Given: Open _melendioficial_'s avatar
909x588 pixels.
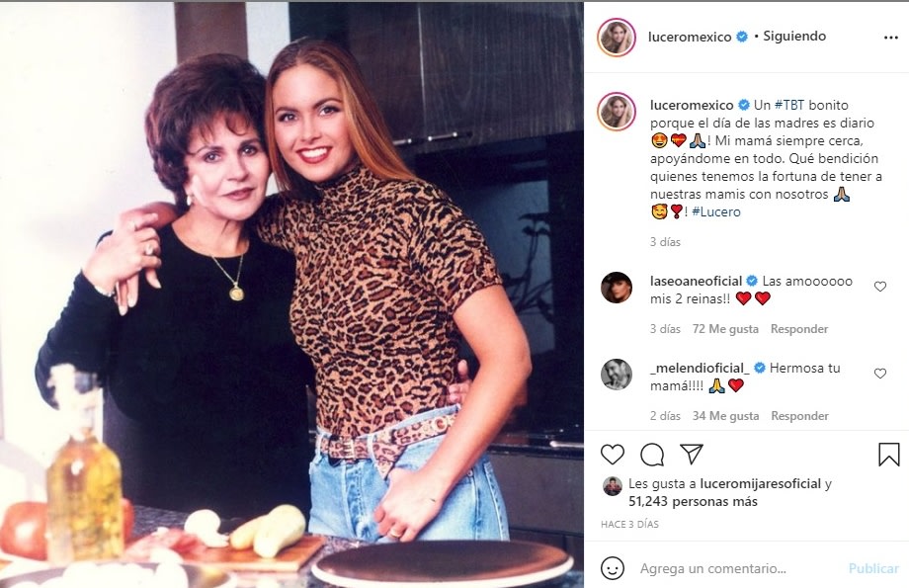Looking at the screenshot, I should coord(617,375).
